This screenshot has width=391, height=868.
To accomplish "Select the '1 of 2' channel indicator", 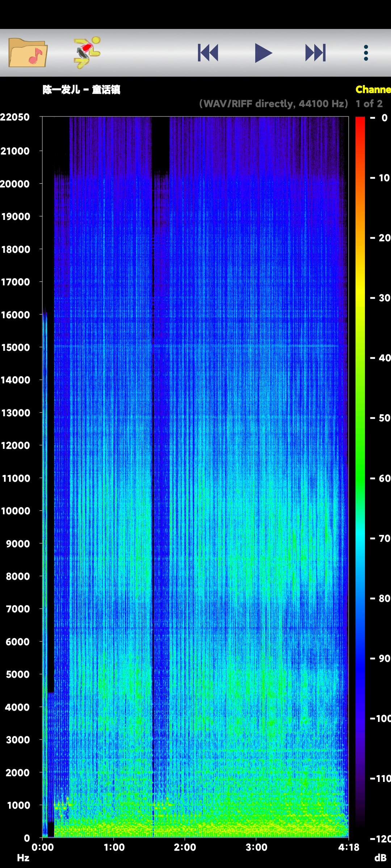I will pyautogui.click(x=369, y=104).
